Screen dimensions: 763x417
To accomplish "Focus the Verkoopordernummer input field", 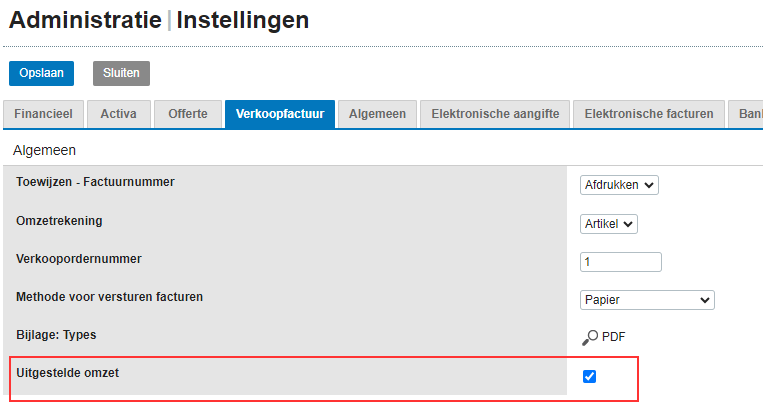I will coord(620,262).
